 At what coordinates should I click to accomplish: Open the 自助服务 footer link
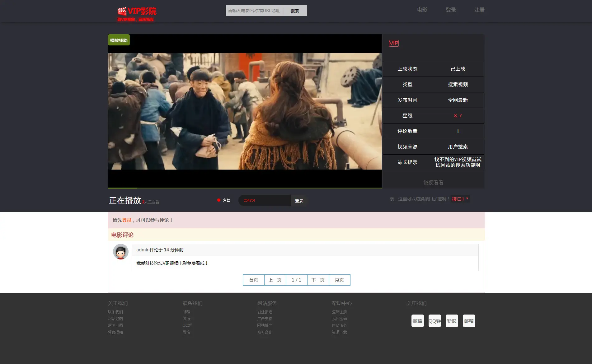(340, 325)
